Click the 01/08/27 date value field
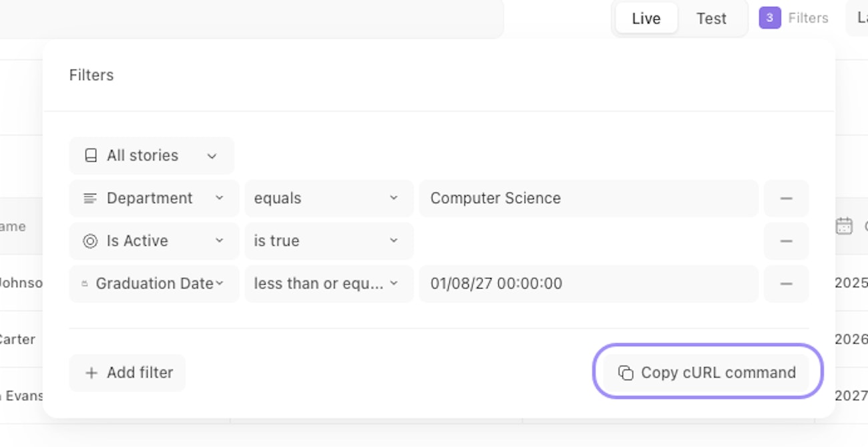868x447 pixels. (x=588, y=284)
